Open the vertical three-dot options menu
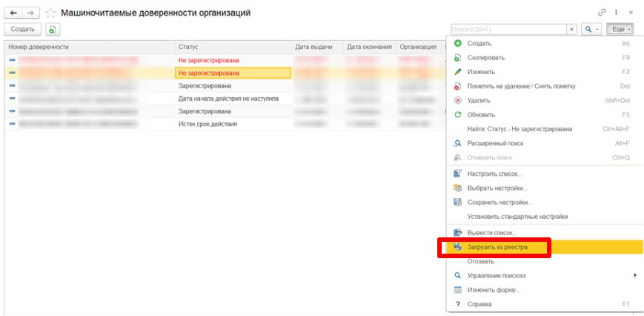Viewport: 644px width, 316px height. [616, 13]
